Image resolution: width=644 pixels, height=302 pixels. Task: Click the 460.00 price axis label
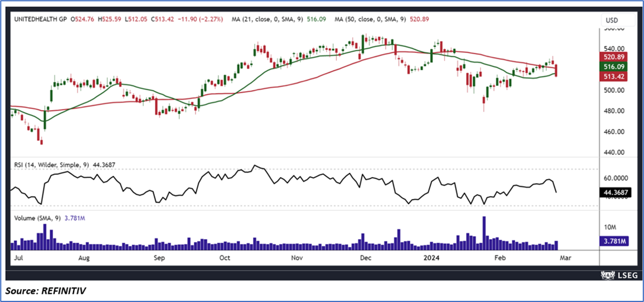613,132
